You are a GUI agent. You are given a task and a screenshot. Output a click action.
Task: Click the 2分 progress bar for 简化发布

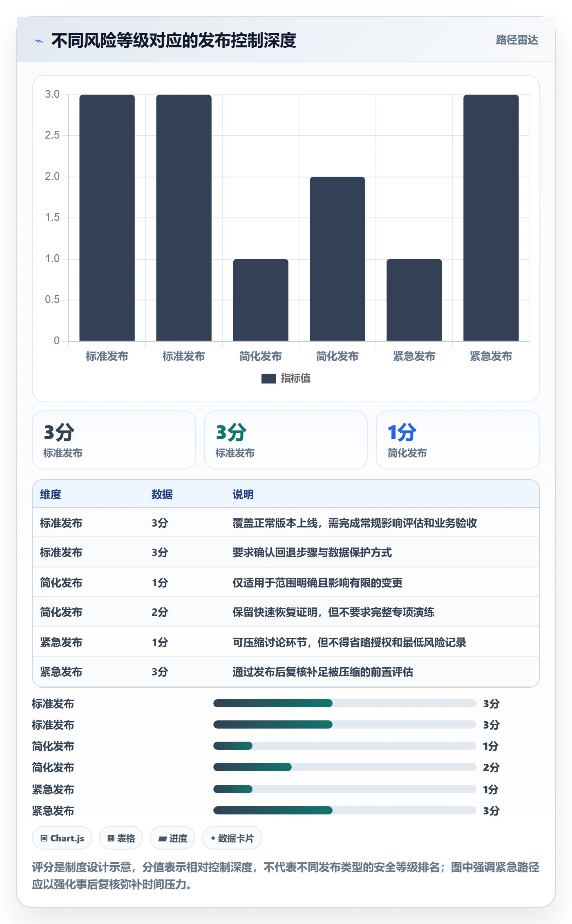345,767
